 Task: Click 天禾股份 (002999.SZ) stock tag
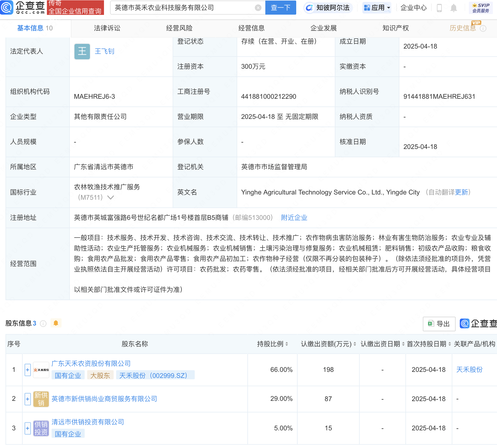pos(155,375)
